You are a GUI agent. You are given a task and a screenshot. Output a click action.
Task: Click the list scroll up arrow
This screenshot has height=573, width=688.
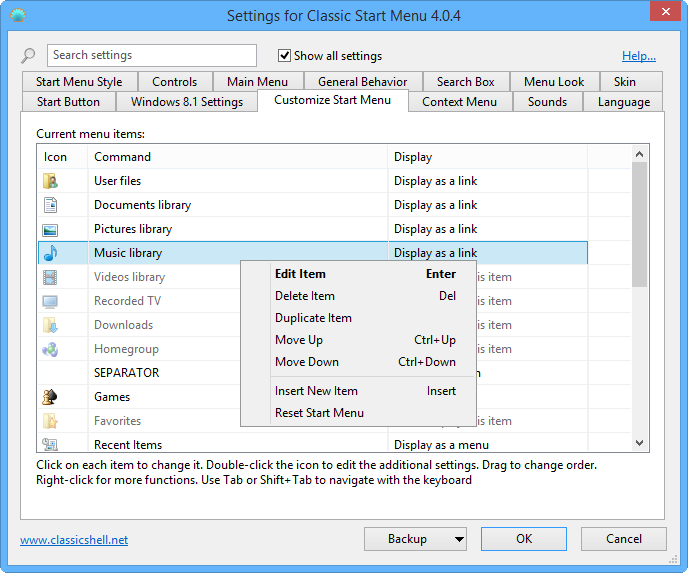coord(639,154)
